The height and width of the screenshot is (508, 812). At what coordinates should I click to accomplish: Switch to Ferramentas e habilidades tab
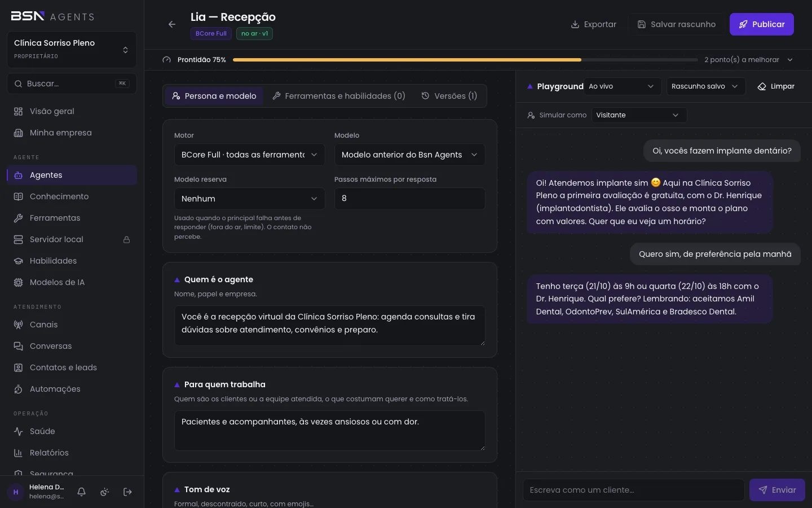coord(339,96)
